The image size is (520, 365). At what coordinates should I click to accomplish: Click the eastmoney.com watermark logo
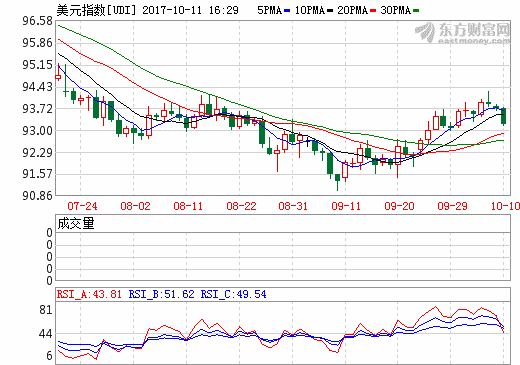pyautogui.click(x=463, y=33)
